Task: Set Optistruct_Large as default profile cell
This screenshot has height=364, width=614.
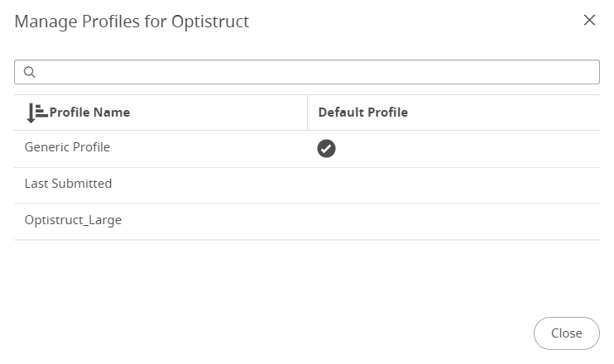Action: 453,222
